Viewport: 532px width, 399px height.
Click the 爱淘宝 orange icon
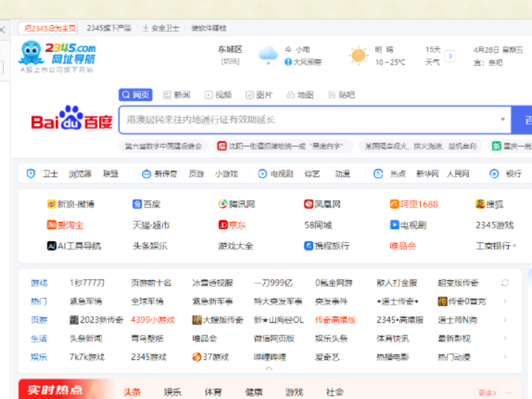(x=51, y=225)
